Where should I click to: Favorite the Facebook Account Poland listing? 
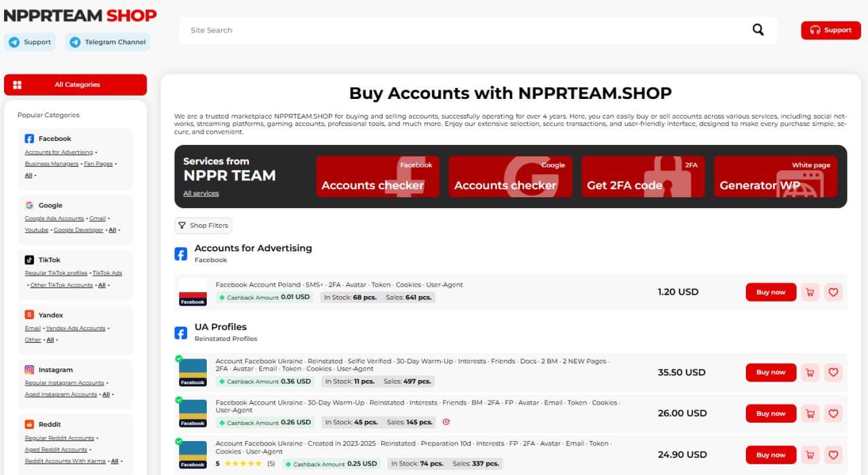tap(833, 292)
